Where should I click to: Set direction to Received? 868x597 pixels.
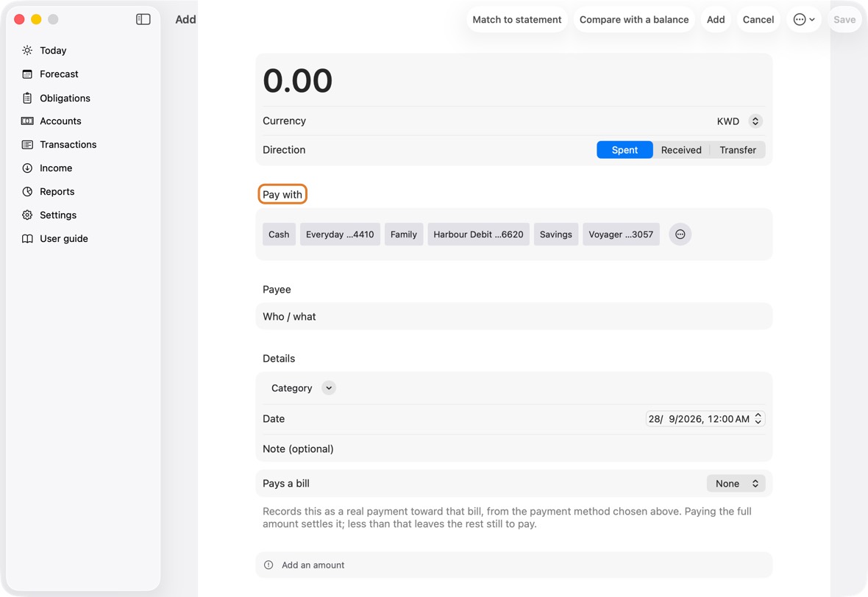(681, 150)
